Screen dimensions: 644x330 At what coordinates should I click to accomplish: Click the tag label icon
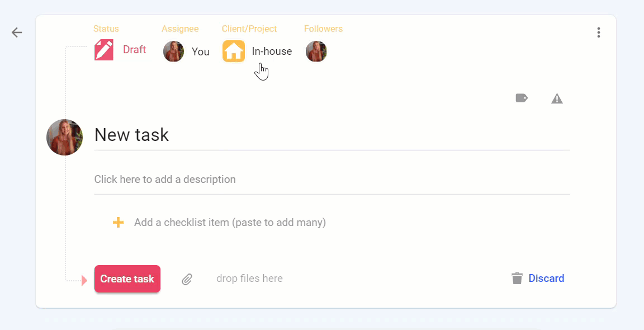(x=522, y=98)
